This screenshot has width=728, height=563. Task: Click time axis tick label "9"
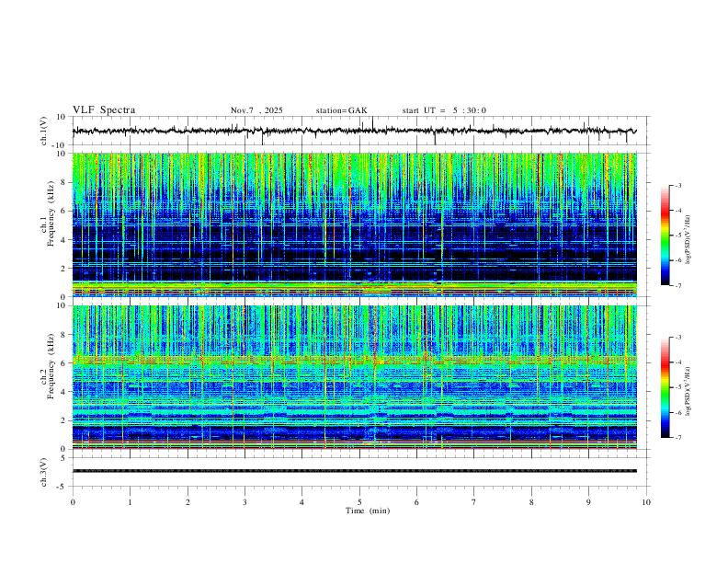[588, 502]
